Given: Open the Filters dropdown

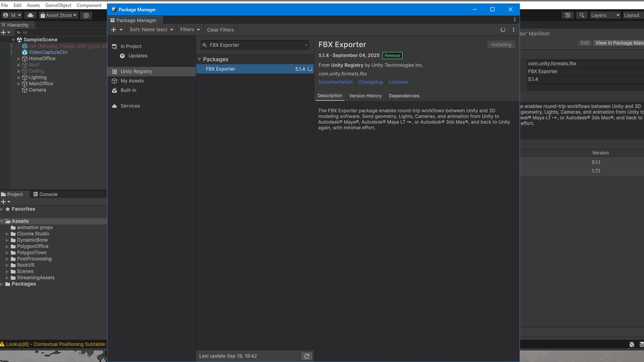Looking at the screenshot, I should point(190,30).
